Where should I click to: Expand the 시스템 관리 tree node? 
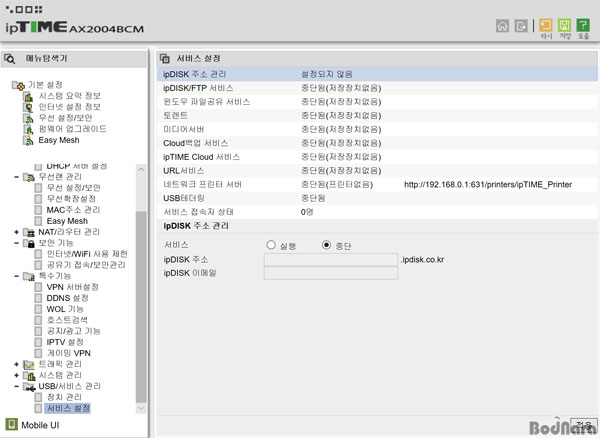(x=16, y=376)
